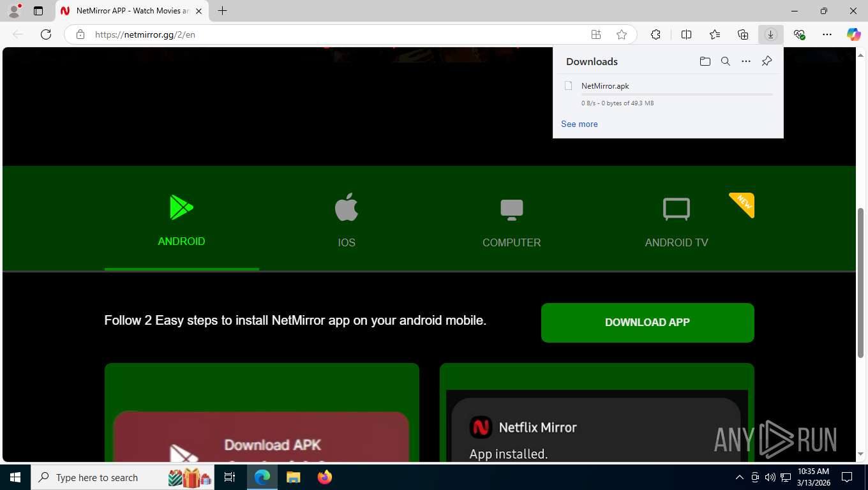Open Firefox on taskbar
868x490 pixels.
pos(324,477)
